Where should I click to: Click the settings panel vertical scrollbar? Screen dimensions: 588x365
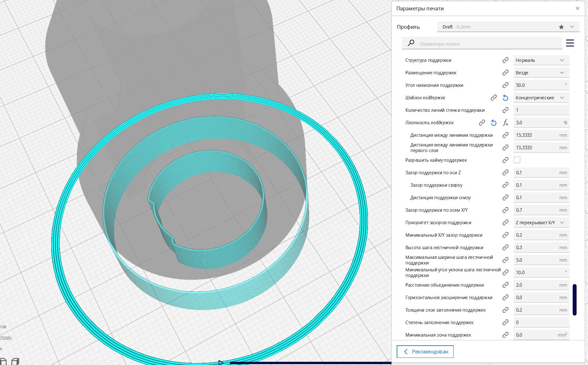coord(575,300)
